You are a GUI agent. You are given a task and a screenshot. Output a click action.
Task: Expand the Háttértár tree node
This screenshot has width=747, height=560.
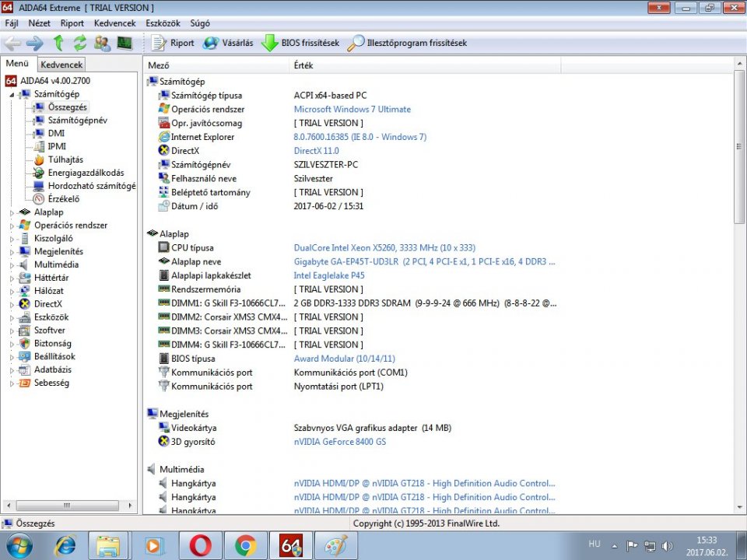[12, 278]
